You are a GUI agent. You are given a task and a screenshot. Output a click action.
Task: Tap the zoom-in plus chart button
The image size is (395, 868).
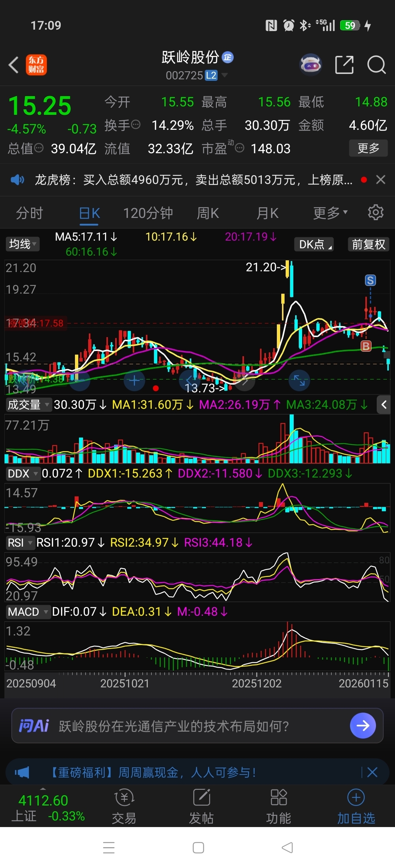click(x=134, y=381)
